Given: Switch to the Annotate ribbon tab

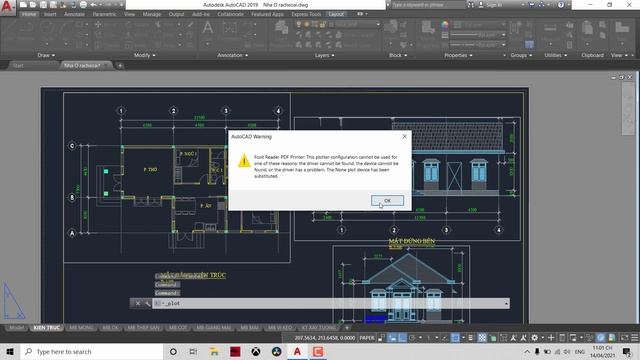Looking at the screenshot, I should tap(74, 14).
